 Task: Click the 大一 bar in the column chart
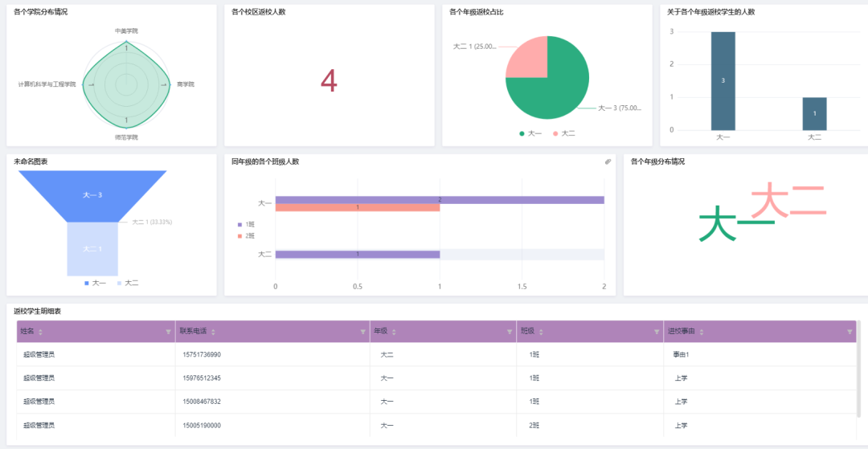tap(723, 80)
